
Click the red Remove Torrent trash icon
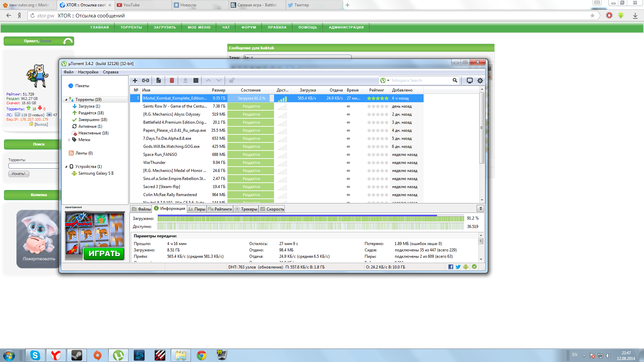(x=172, y=80)
